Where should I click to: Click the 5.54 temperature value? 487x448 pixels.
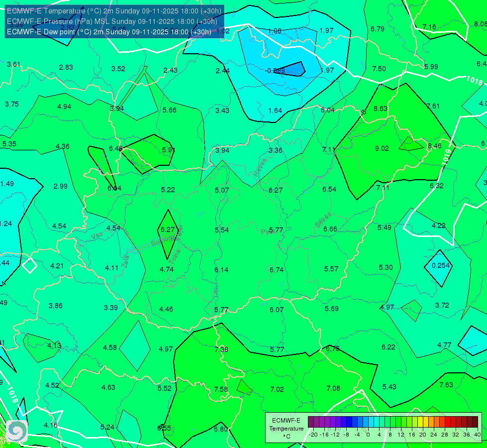click(222, 230)
